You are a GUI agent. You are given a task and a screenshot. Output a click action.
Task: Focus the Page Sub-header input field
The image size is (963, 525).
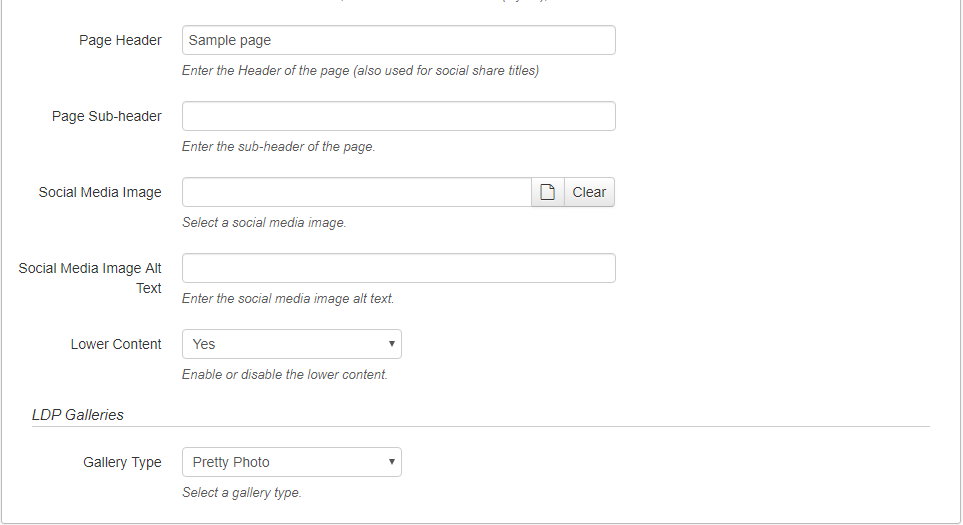[398, 116]
